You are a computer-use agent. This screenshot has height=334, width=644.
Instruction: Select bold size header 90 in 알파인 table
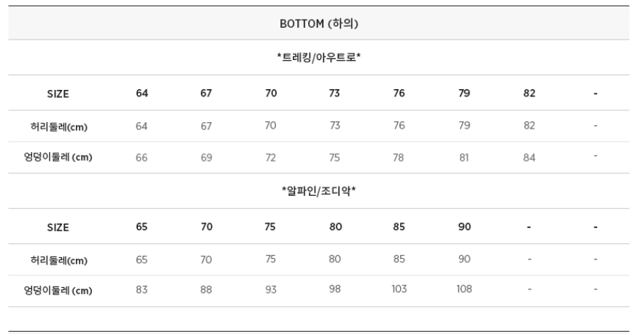click(x=464, y=227)
